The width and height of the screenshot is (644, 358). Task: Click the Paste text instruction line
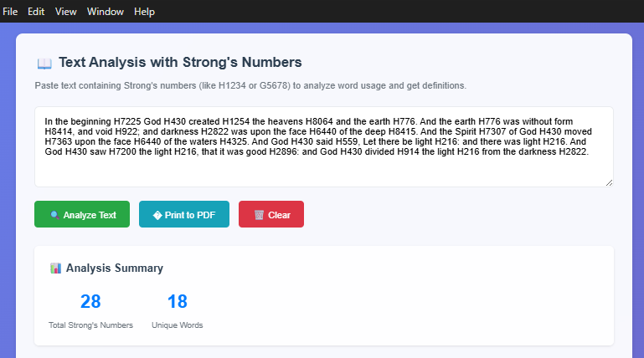250,86
